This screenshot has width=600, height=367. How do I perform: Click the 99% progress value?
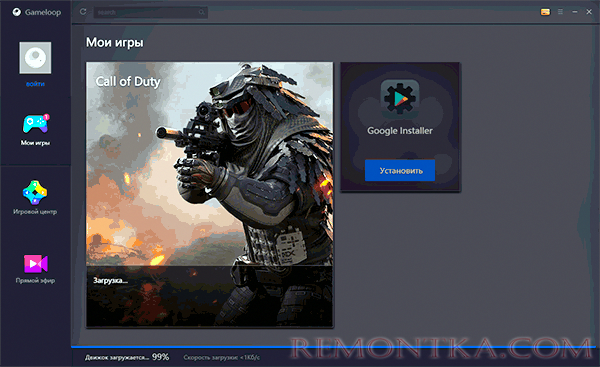point(160,357)
